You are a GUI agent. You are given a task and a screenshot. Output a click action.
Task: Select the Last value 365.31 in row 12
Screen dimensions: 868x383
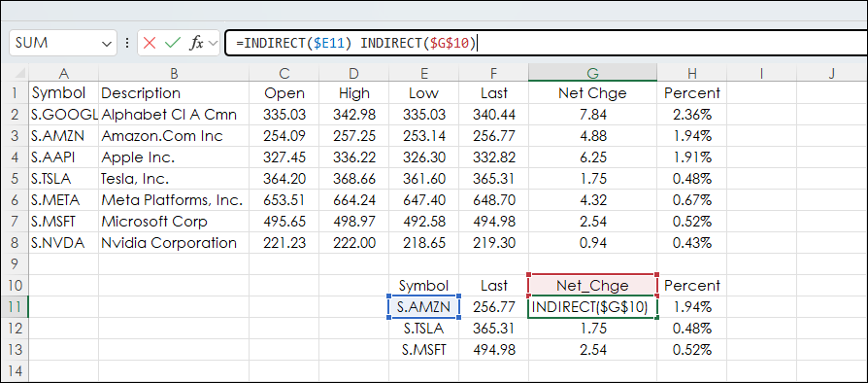[494, 329]
